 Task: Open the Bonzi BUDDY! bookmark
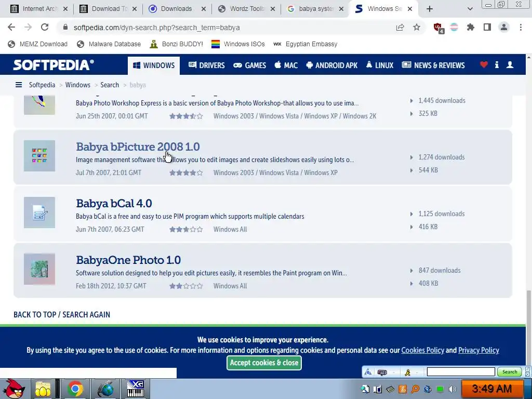[x=177, y=44]
